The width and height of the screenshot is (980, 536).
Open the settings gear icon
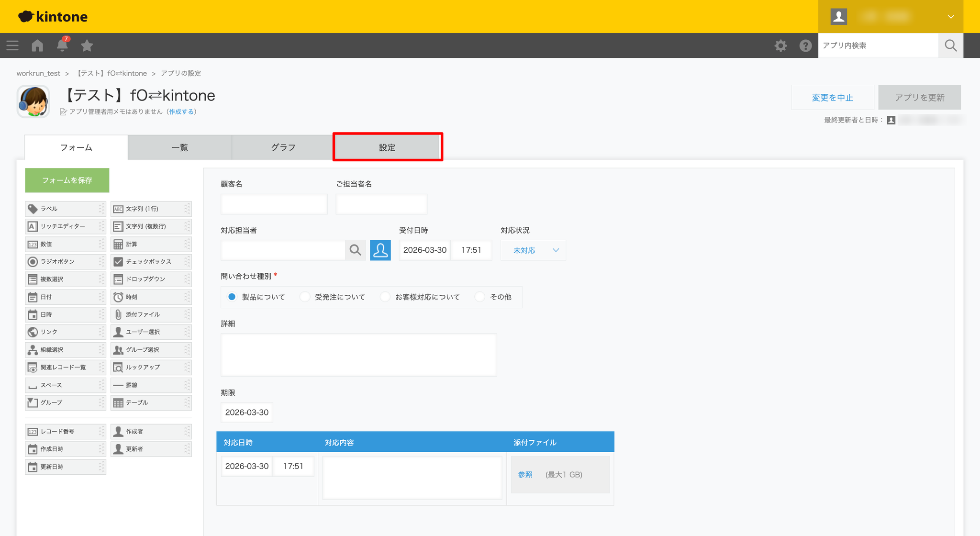[x=780, y=45]
